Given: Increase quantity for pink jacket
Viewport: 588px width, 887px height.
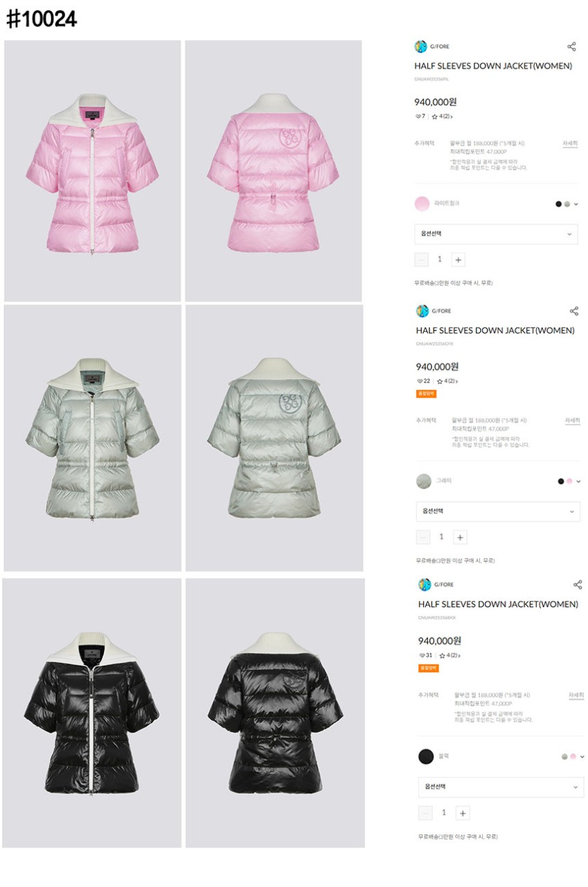Looking at the screenshot, I should click(458, 260).
